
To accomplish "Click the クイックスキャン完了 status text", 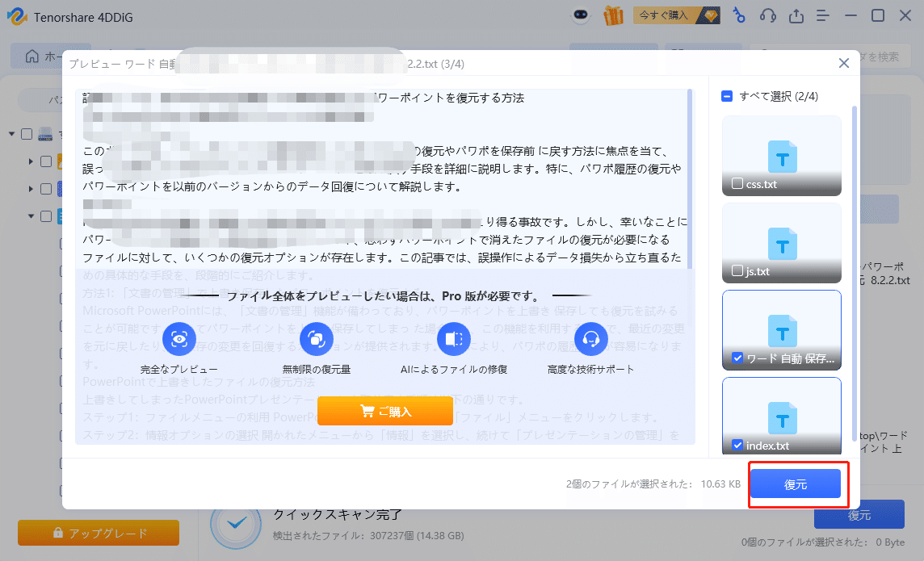I will click(338, 514).
